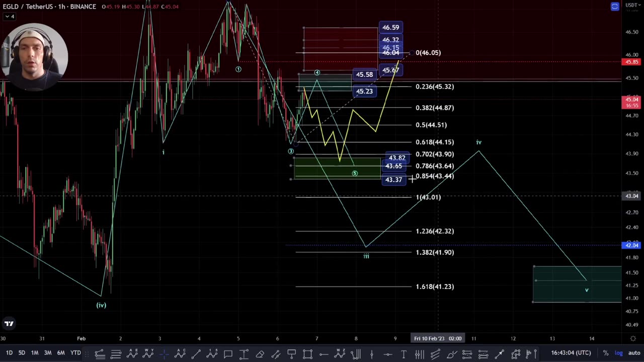The image size is (644, 362).
Task: Select the Elliott correction wave (ABC) tool
Action: [x=180, y=354]
